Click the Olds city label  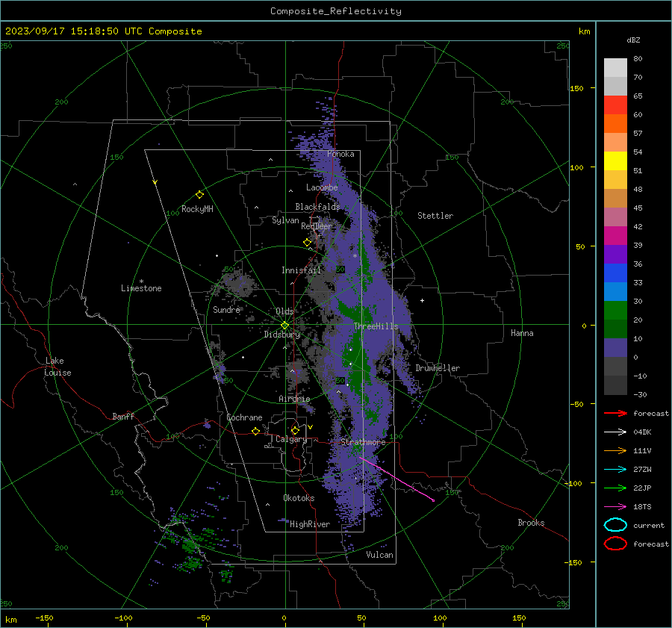(284, 311)
